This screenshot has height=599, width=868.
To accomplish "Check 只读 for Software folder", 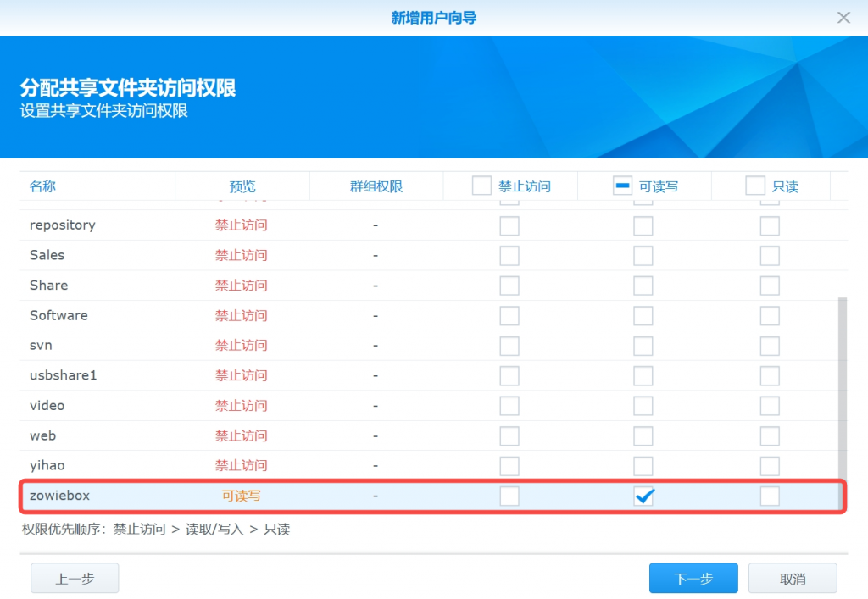I will coord(770,316).
